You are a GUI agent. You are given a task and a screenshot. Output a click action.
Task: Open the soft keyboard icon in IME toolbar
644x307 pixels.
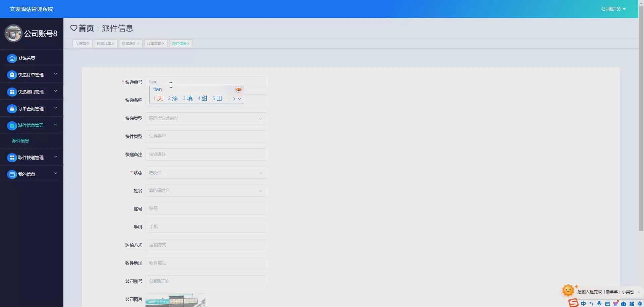tap(607, 304)
